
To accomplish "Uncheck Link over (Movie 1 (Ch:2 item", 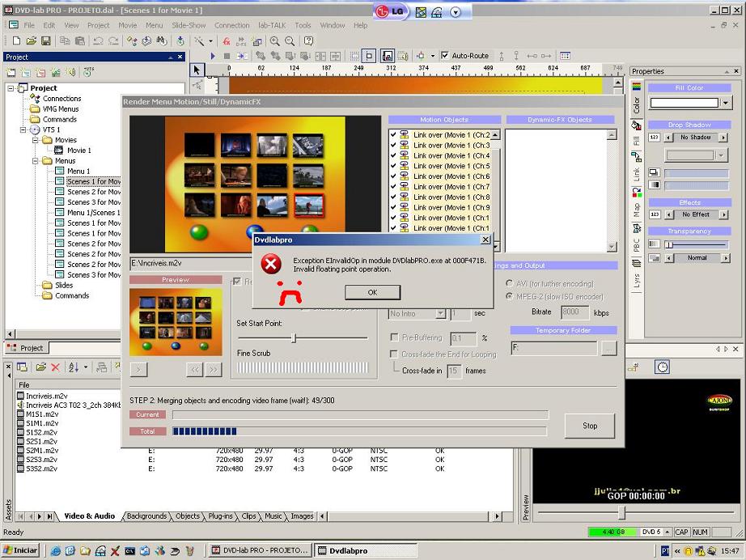I will (x=393, y=134).
